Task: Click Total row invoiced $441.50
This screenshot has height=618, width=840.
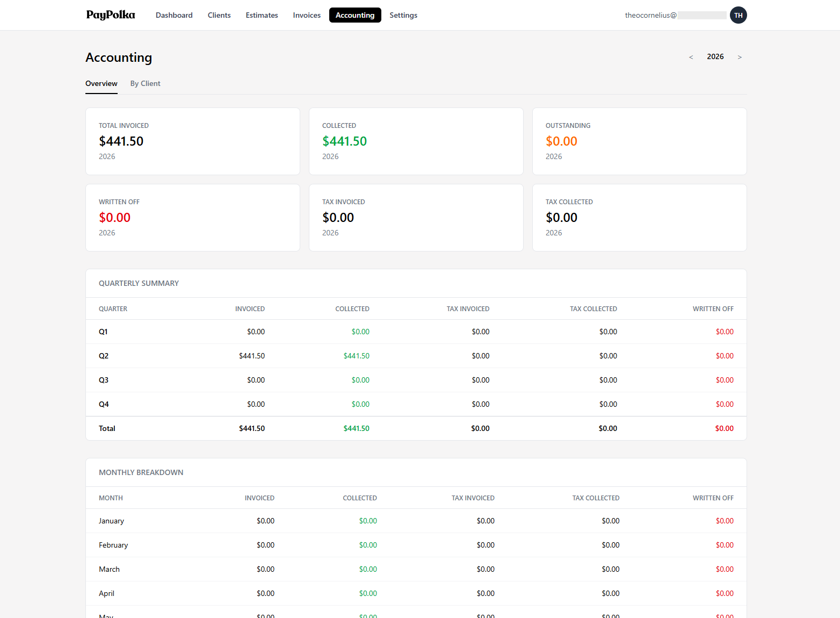Action: coord(252,428)
